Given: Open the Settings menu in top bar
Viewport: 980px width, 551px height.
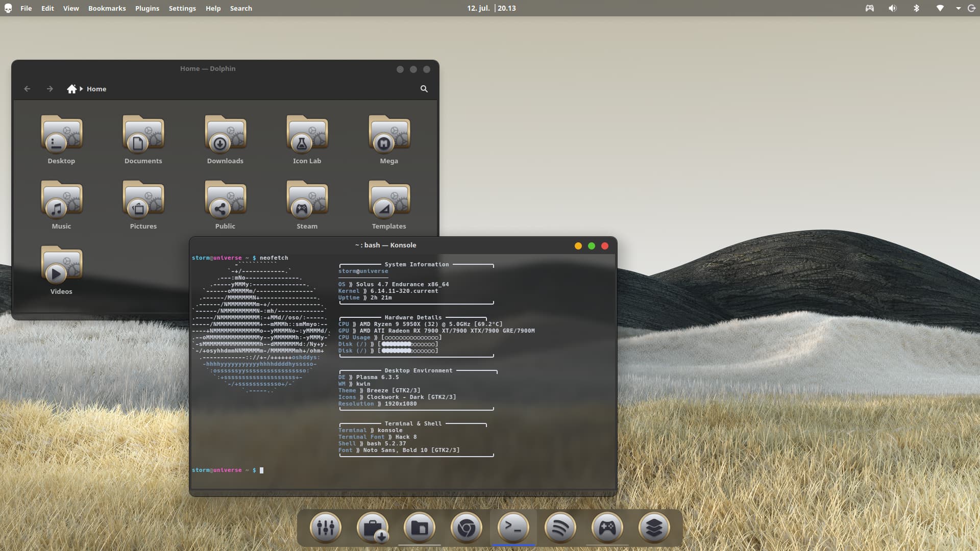Looking at the screenshot, I should pos(182,8).
